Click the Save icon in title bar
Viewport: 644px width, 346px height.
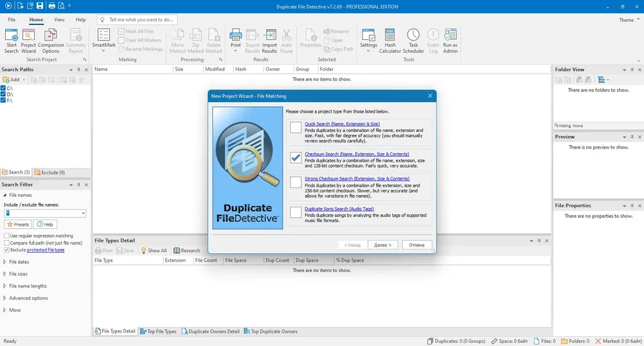40,6
